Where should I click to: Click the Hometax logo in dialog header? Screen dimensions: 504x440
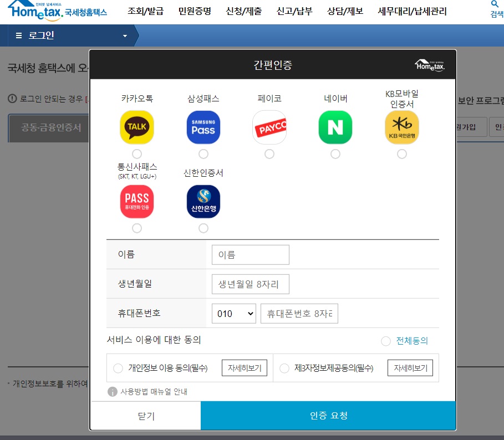pyautogui.click(x=430, y=65)
